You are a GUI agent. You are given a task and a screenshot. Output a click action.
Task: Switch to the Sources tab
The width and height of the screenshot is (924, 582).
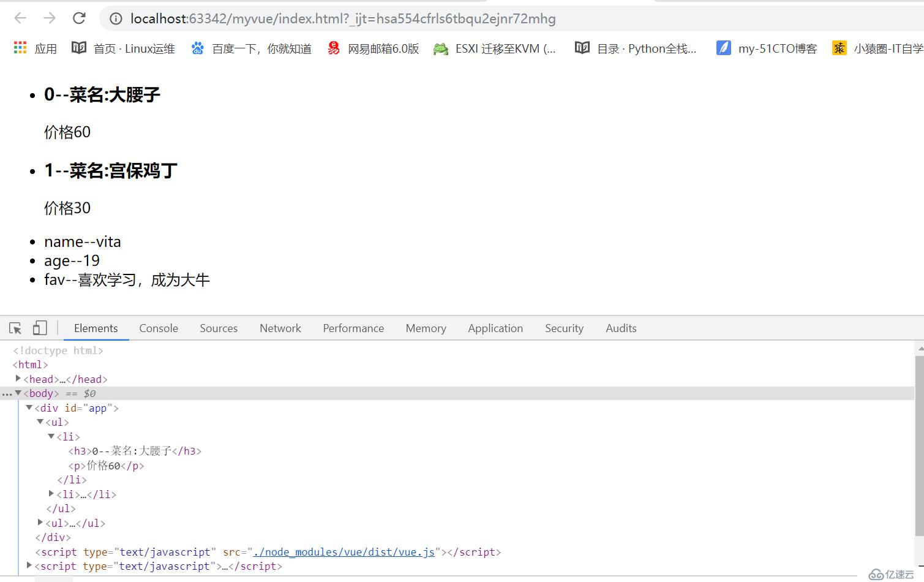[x=219, y=328]
